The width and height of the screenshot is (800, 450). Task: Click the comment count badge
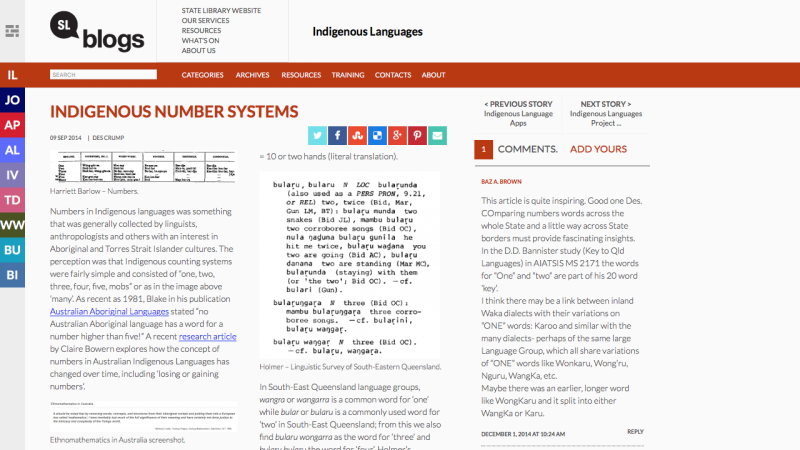pos(483,149)
